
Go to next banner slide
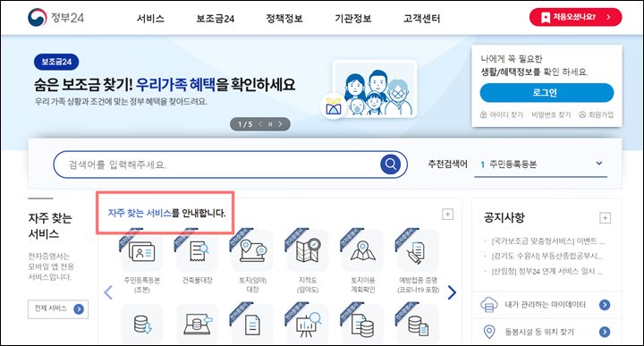280,124
